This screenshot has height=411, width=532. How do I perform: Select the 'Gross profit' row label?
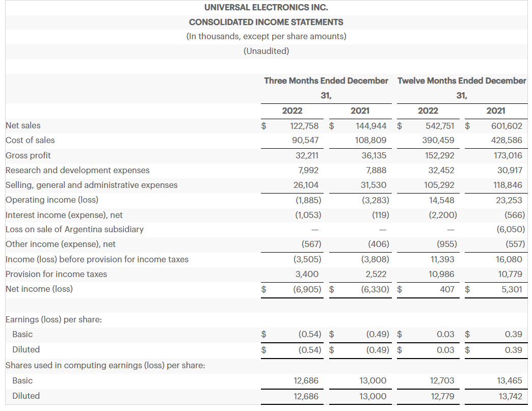pyautogui.click(x=28, y=155)
